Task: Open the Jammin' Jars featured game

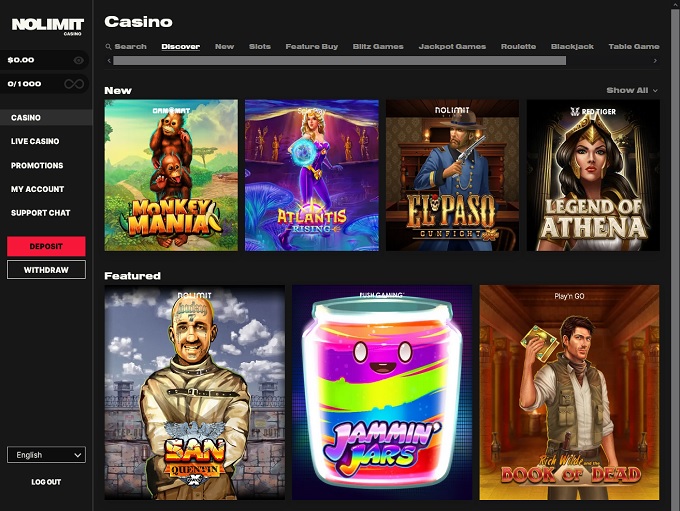Action: pos(382,393)
